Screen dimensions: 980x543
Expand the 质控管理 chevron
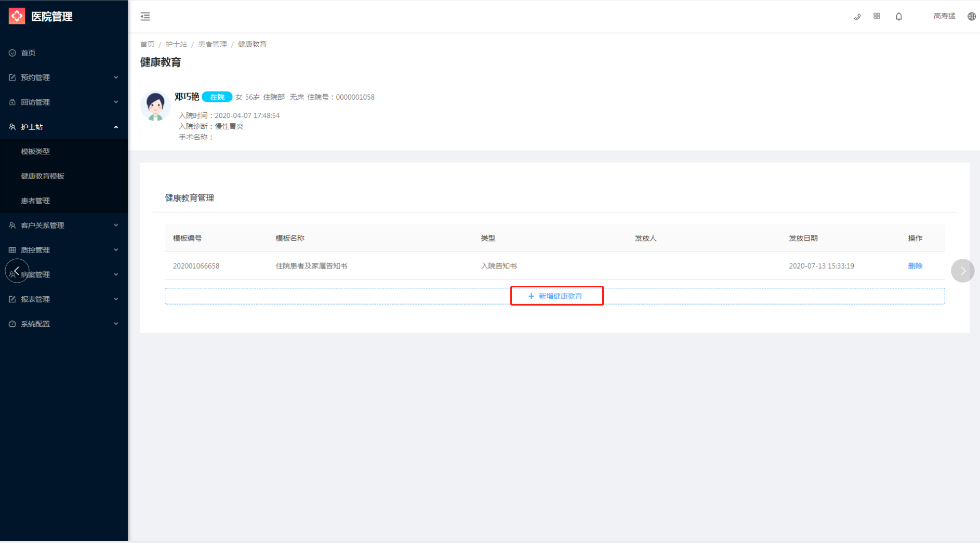(x=116, y=250)
